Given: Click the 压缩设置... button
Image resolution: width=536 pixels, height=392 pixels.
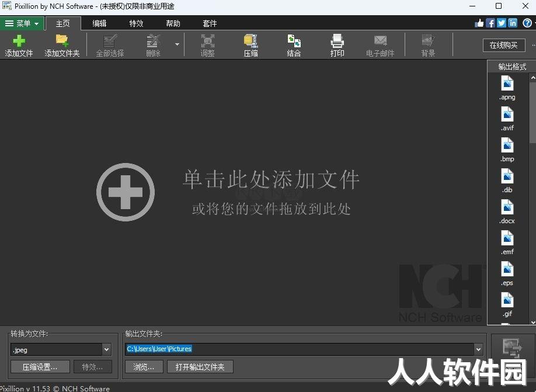Looking at the screenshot, I should pos(40,367).
